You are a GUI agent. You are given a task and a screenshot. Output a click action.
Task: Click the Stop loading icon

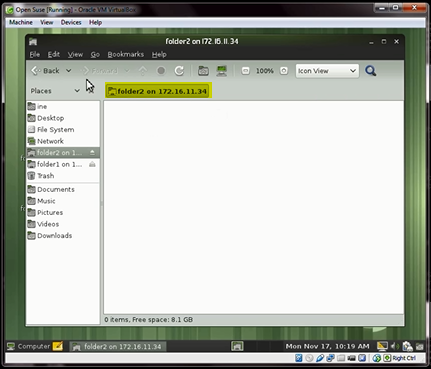coord(161,71)
